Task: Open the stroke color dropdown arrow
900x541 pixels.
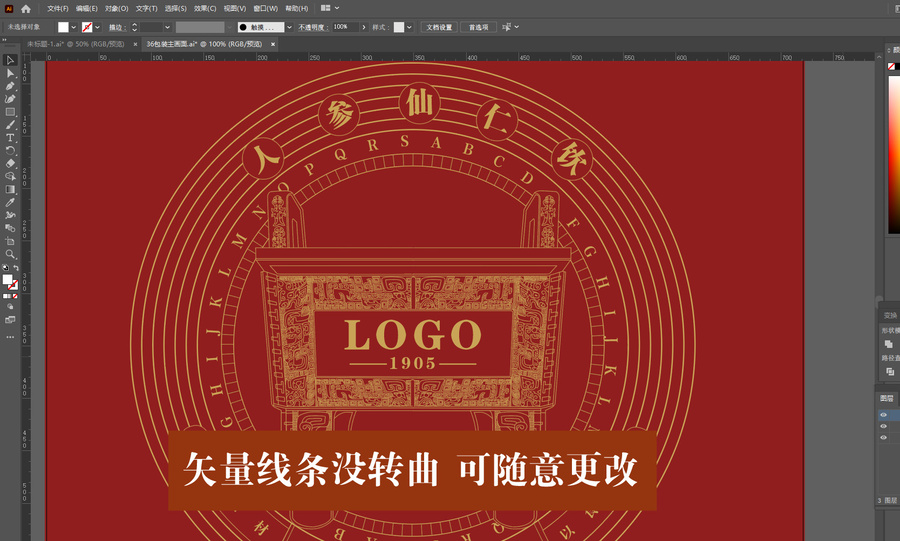Action: point(98,27)
